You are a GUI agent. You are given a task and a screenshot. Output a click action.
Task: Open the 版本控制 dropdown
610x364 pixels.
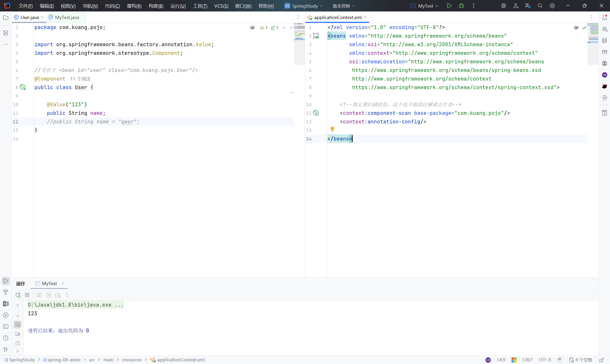343,6
